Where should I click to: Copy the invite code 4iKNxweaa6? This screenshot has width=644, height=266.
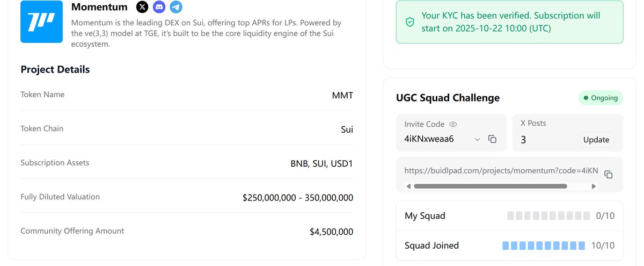(492, 139)
